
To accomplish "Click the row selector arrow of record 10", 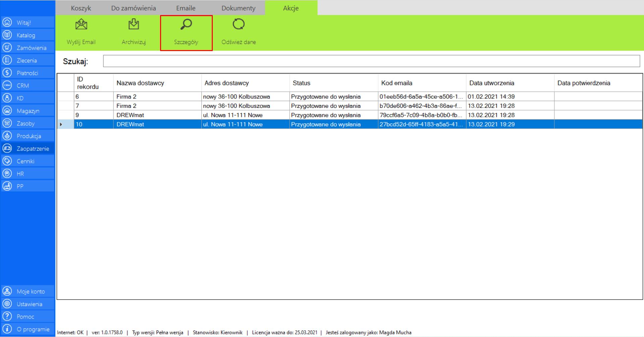I will [61, 124].
